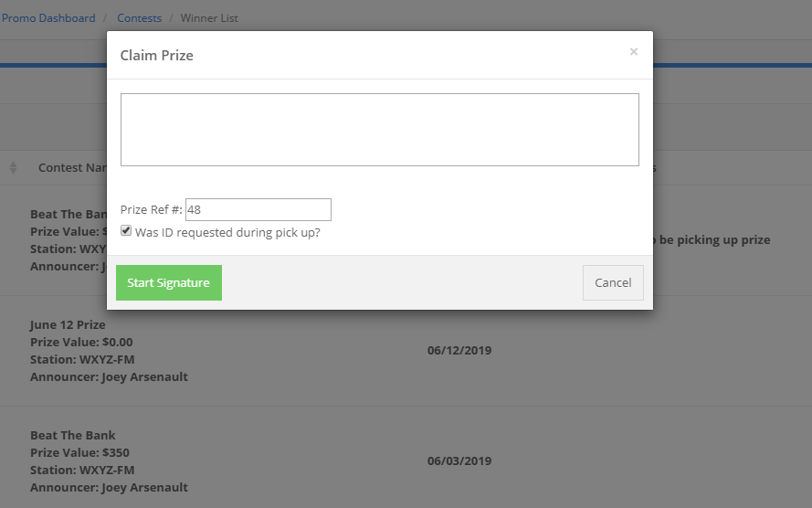The image size is (812, 508).
Task: Open the Promo Dashboard breadcrumb link
Action: click(48, 18)
